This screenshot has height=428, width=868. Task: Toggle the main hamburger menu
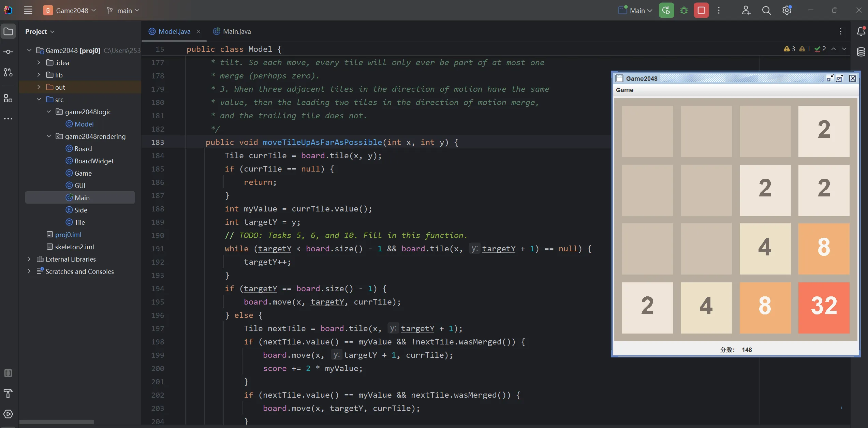point(28,10)
